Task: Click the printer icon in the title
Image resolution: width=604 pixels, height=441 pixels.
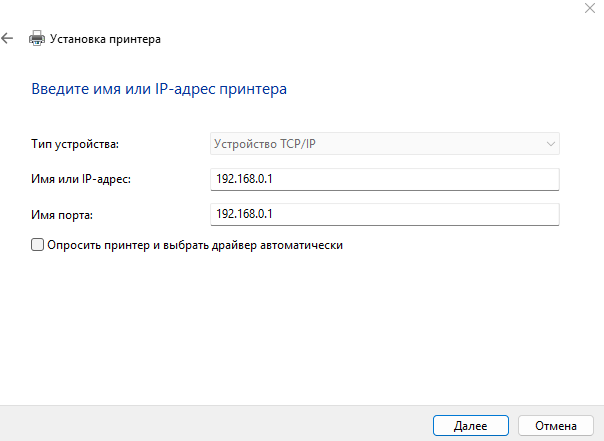Action: pos(37,39)
